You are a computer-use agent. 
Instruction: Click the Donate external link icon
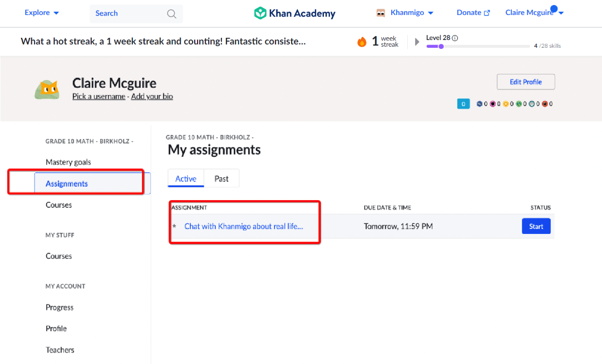click(x=487, y=13)
